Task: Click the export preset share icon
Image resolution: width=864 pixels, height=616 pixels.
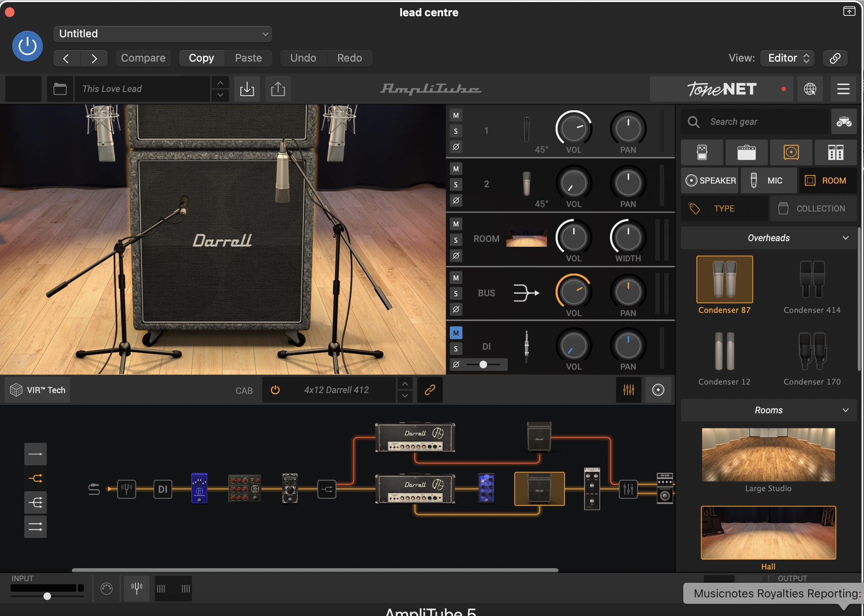Action: [278, 89]
